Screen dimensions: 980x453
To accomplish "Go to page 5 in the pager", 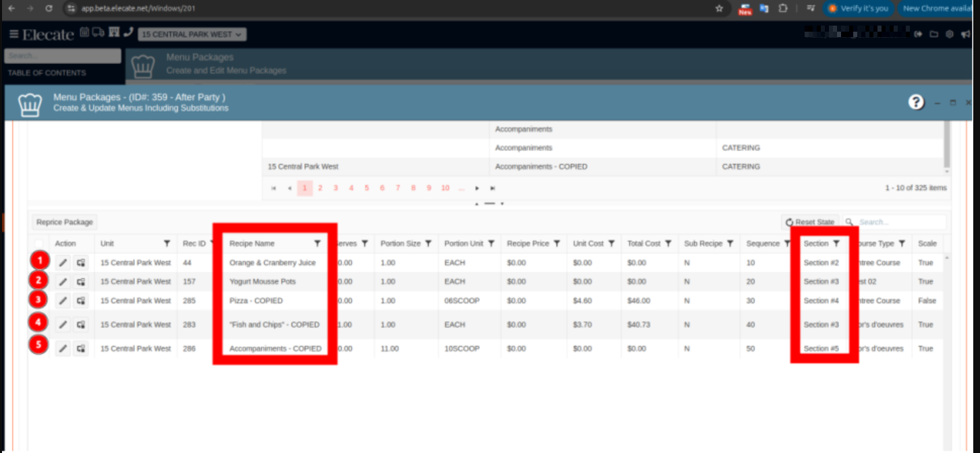I will pos(367,188).
